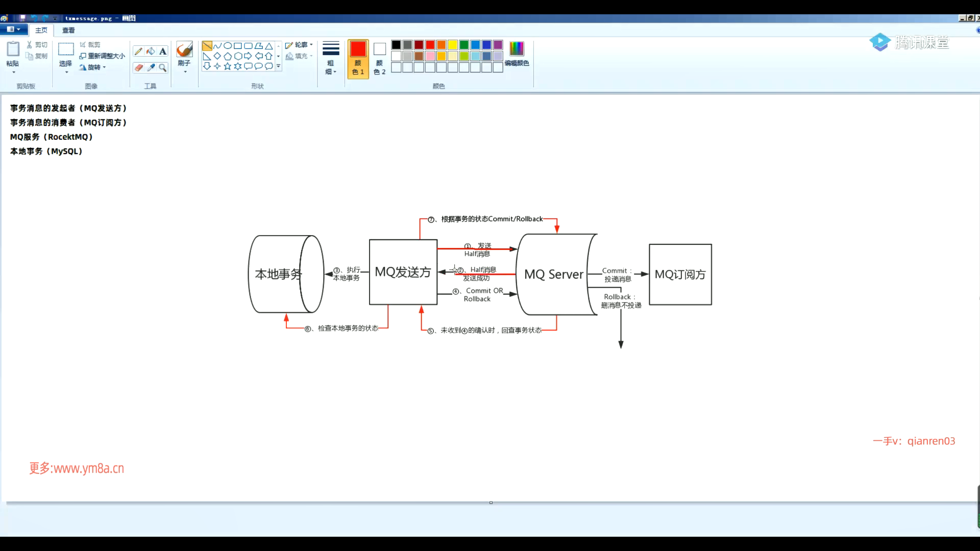
Task: Select the diagonal line shape
Action: coord(207,46)
